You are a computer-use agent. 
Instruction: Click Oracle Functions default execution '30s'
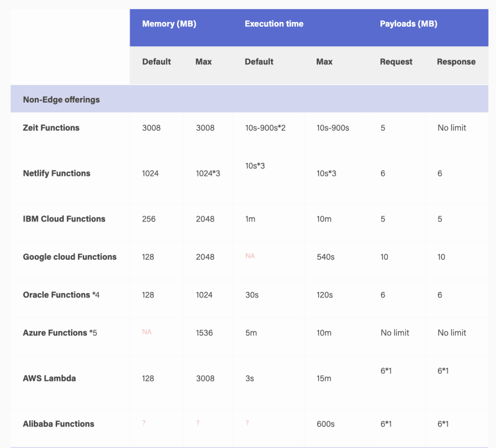tap(252, 295)
